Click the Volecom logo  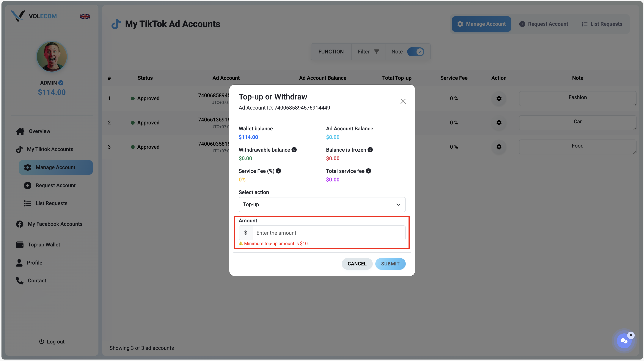tap(34, 16)
